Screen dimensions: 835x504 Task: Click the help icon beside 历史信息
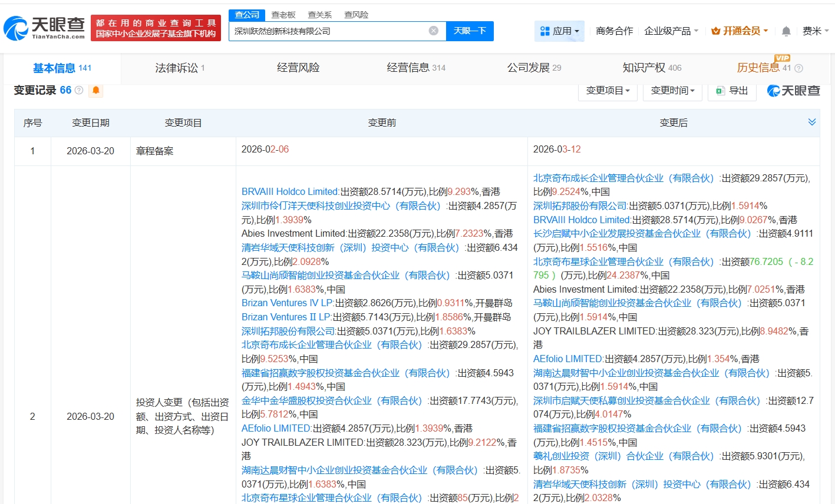[x=799, y=68]
